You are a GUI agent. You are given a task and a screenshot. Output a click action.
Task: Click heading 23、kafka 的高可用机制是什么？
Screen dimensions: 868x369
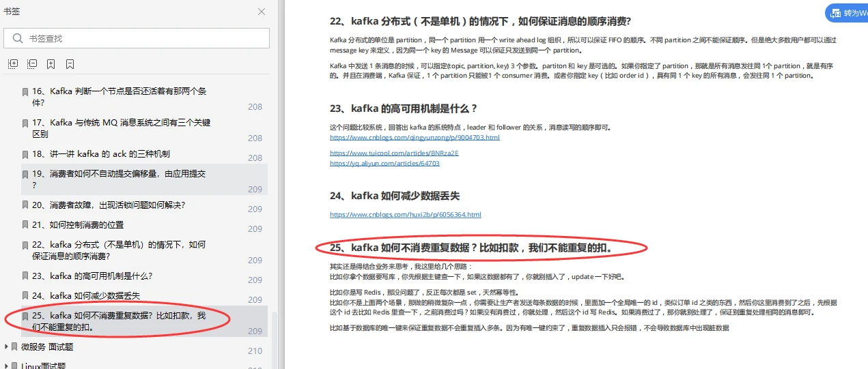coord(404,108)
